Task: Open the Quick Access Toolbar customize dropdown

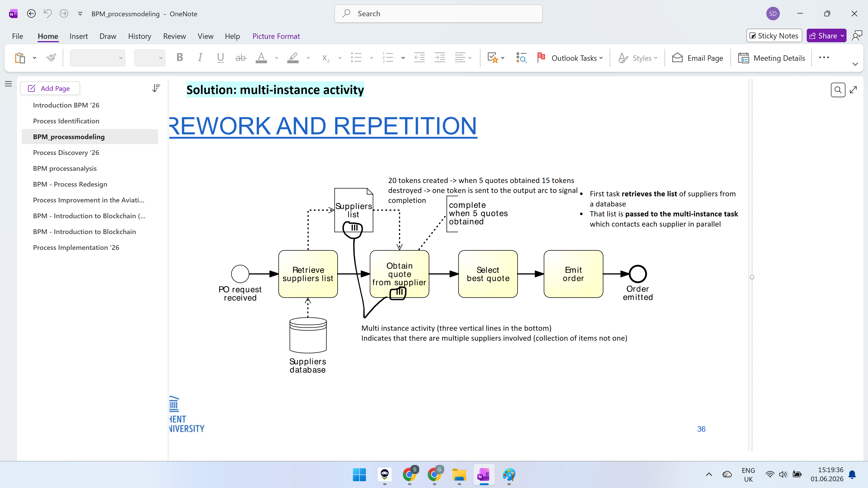Action: (x=80, y=14)
